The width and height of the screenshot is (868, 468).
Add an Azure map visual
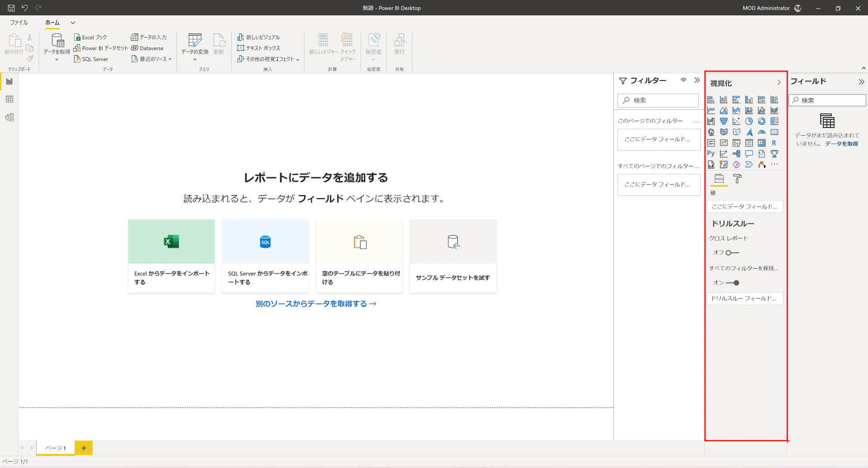pos(749,132)
